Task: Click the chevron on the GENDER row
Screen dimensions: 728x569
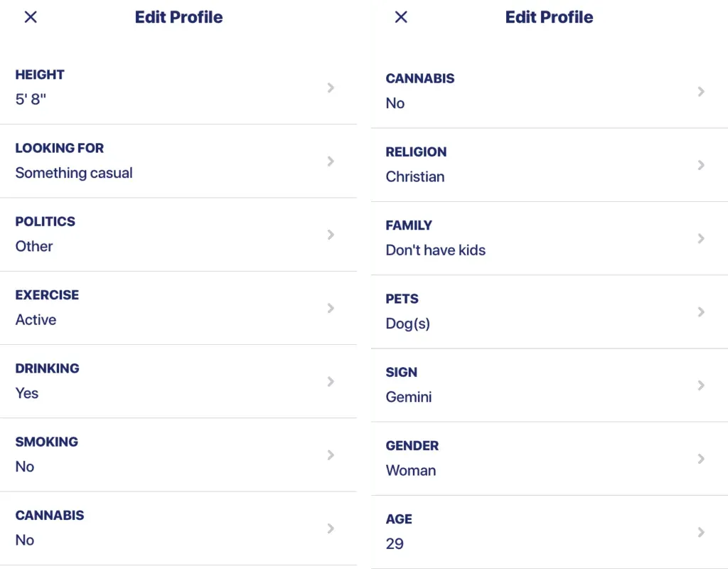Action: tap(701, 459)
